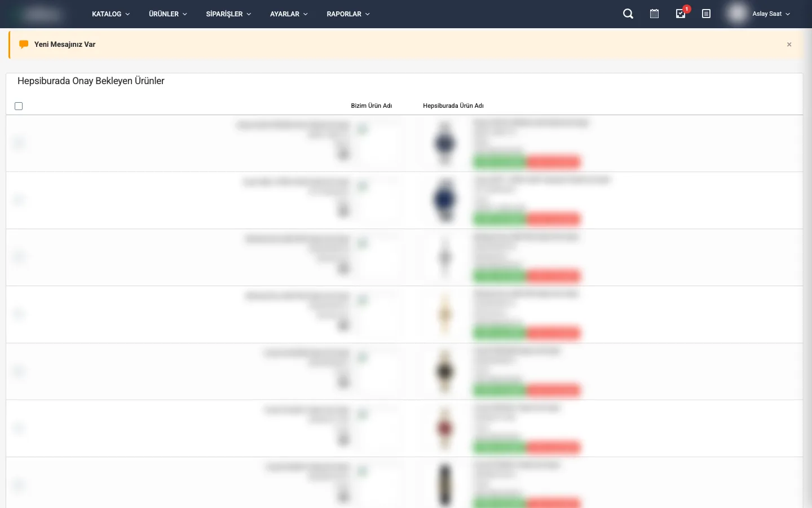Open the task inbox icon with red badge

pos(681,14)
